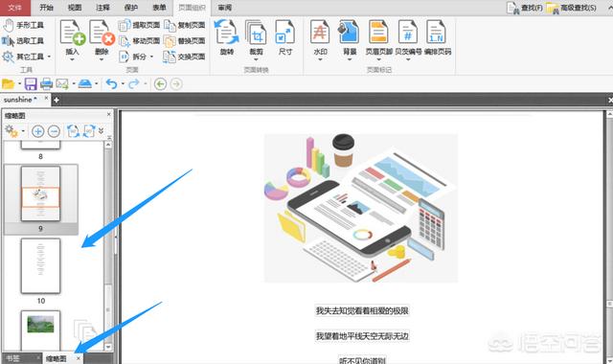The height and width of the screenshot is (364, 613).
Task: Save the document with floppy icon
Action: [31, 83]
